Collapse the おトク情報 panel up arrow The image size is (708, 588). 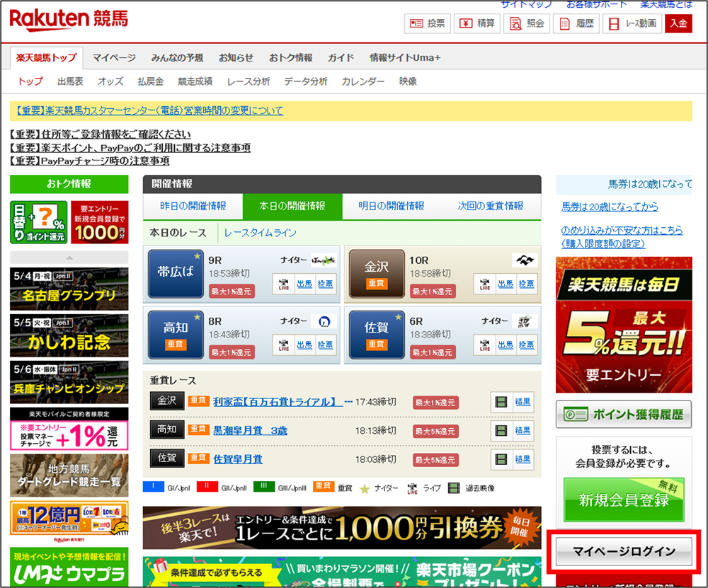(69, 258)
